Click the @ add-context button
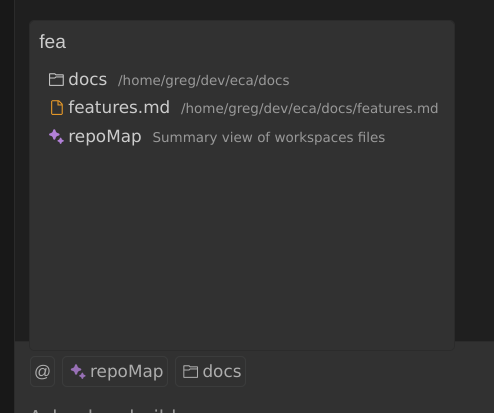494x413 pixels. [x=42, y=371]
